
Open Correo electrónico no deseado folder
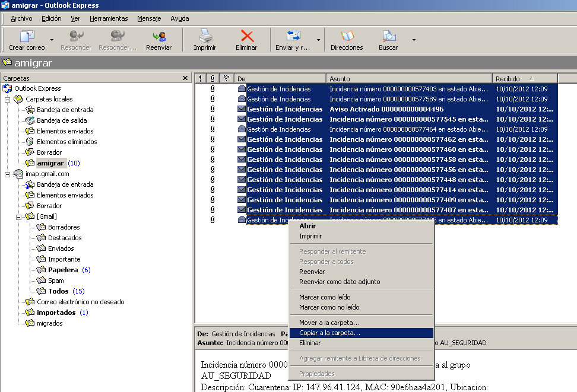click(81, 301)
